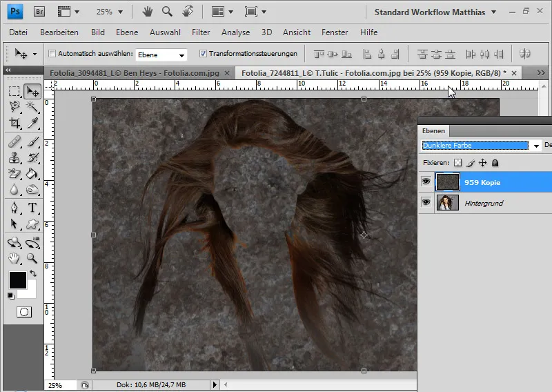Image resolution: width=552 pixels, height=392 pixels.
Task: Click the Rotate View tool in application bar
Action: pyautogui.click(x=188, y=12)
